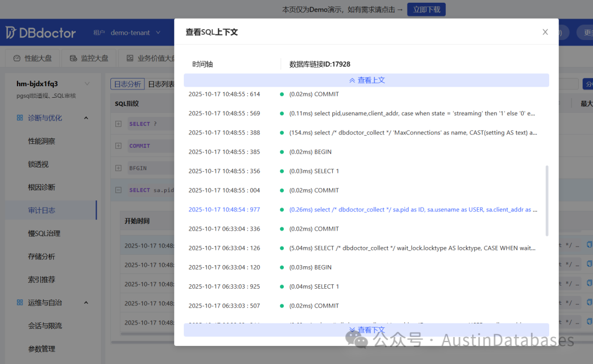Expand the SELECT ? fingerprint row
The width and height of the screenshot is (593, 364).
(119, 124)
